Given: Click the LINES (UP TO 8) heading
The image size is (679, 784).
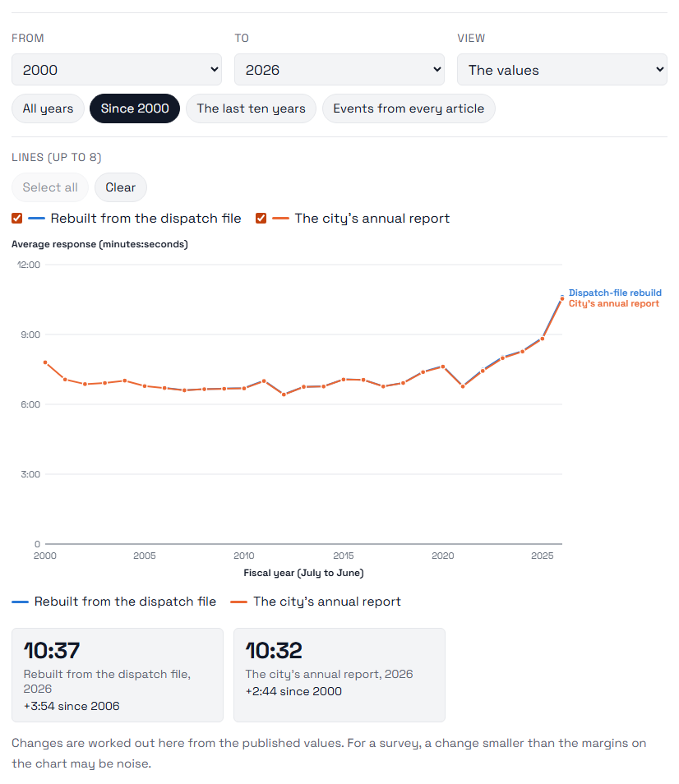Looking at the screenshot, I should coord(57,158).
